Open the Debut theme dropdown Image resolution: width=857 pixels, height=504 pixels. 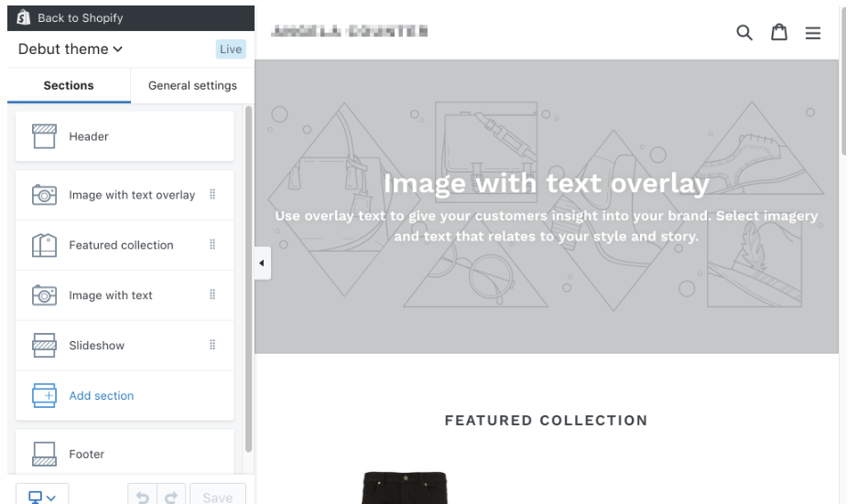pyautogui.click(x=71, y=49)
